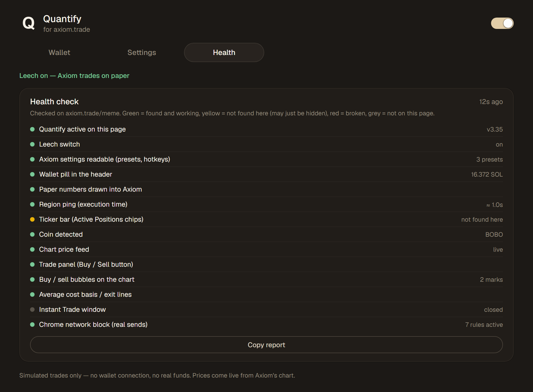Click the yellow dot beside Ticker bar
Screen dimensions: 533x392
click(32, 219)
